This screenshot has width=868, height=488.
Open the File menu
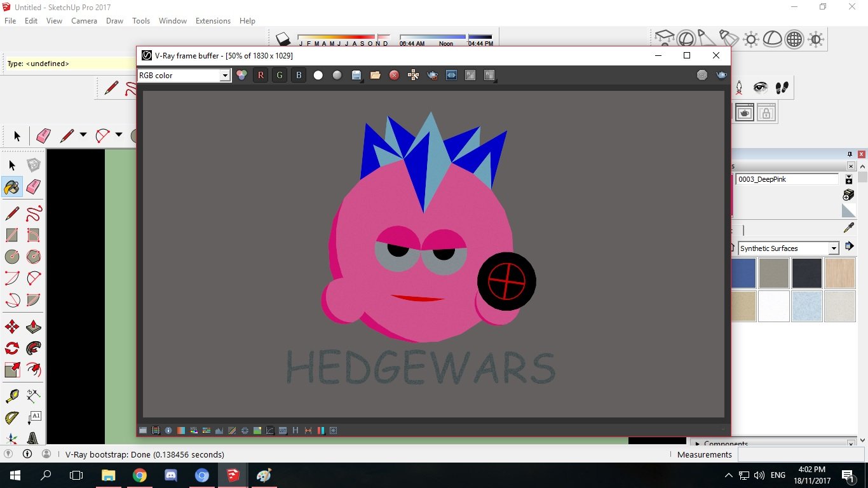(10, 21)
